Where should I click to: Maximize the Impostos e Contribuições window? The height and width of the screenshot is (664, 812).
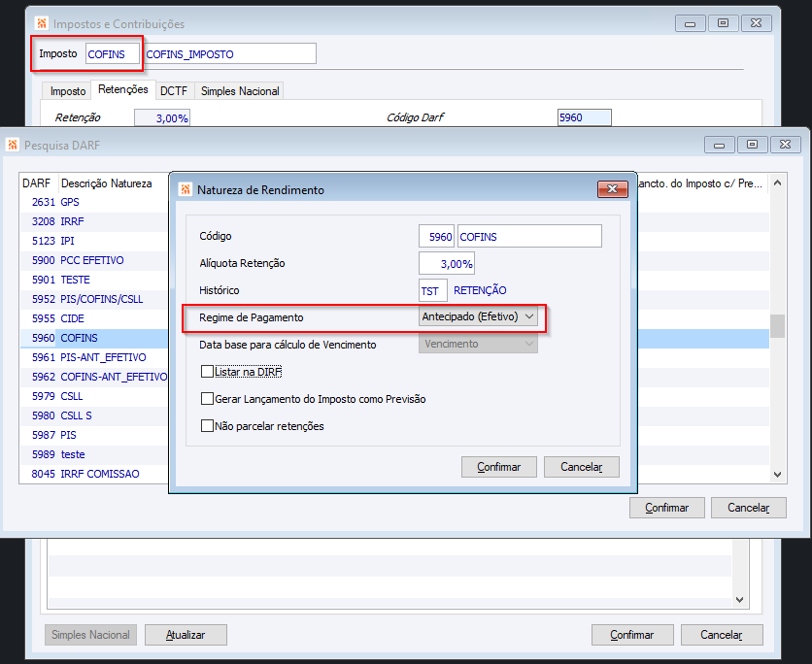click(723, 23)
